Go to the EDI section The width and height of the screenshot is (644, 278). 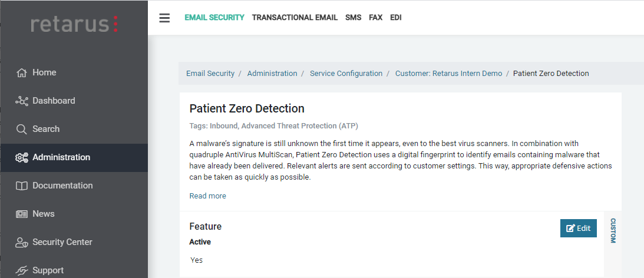(396, 18)
